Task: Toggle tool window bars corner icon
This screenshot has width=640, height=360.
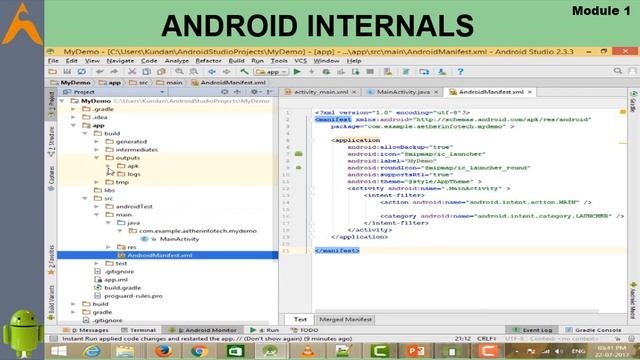Action: coord(53,339)
